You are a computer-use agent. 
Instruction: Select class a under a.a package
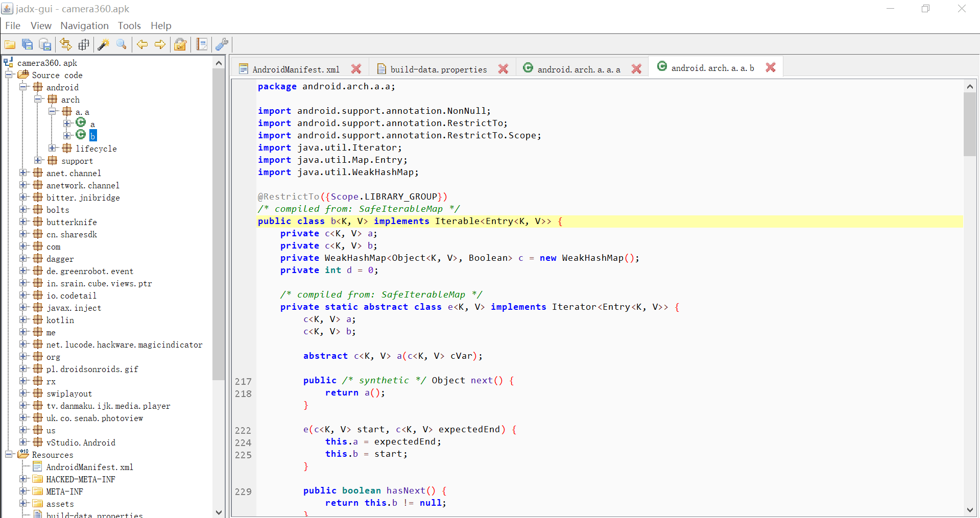coord(92,124)
